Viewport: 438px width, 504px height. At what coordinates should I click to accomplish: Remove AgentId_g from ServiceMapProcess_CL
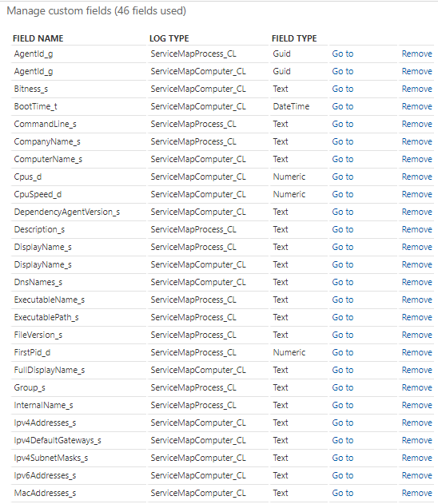pos(416,54)
